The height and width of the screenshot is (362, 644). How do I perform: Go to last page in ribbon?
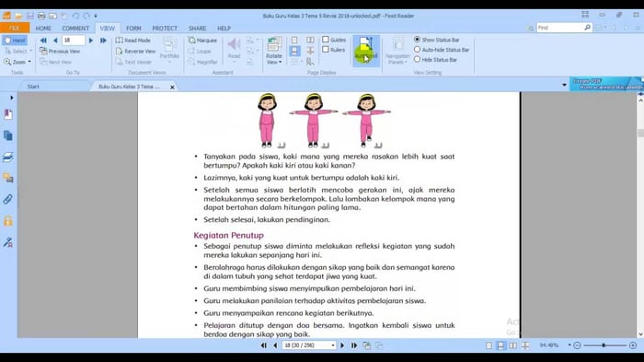coord(103,41)
